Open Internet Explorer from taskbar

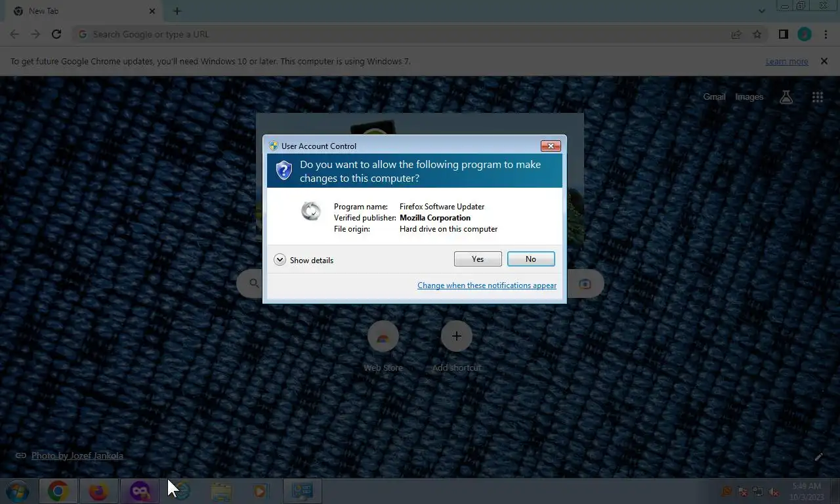coord(180,491)
